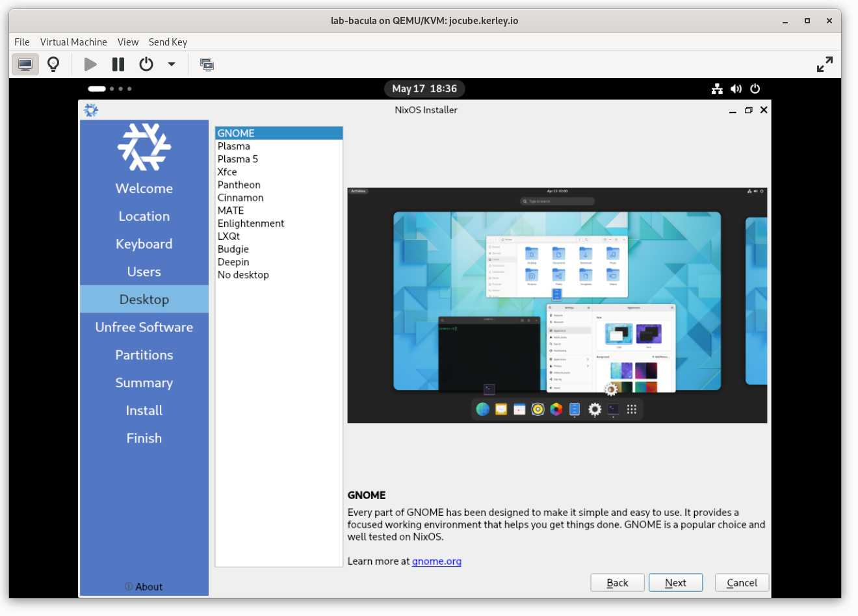Pause the virtual machine
This screenshot has width=858, height=616.
pyautogui.click(x=118, y=64)
